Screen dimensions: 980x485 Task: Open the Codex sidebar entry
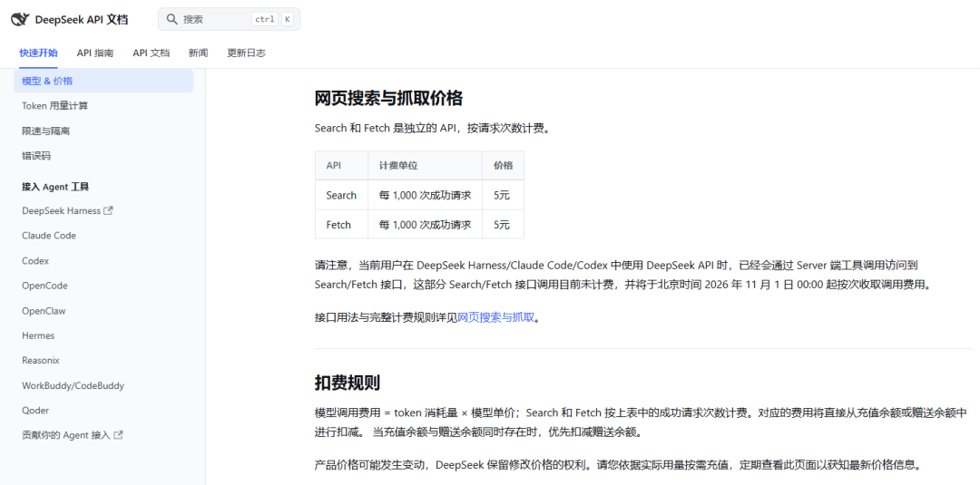tap(35, 261)
